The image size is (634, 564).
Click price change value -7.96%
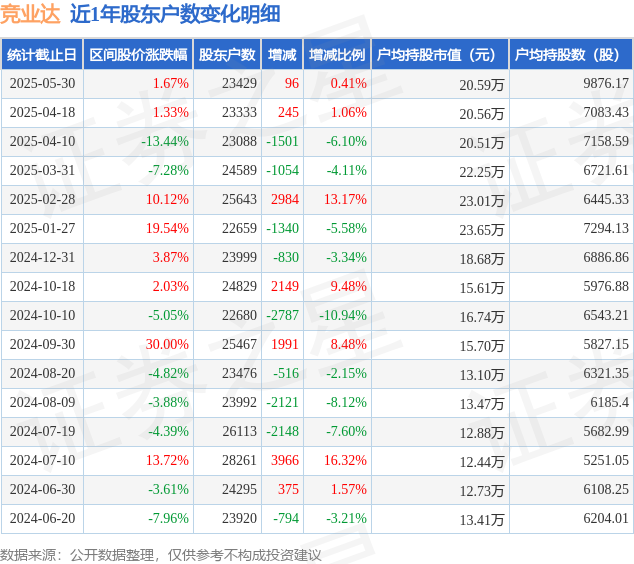(168, 518)
